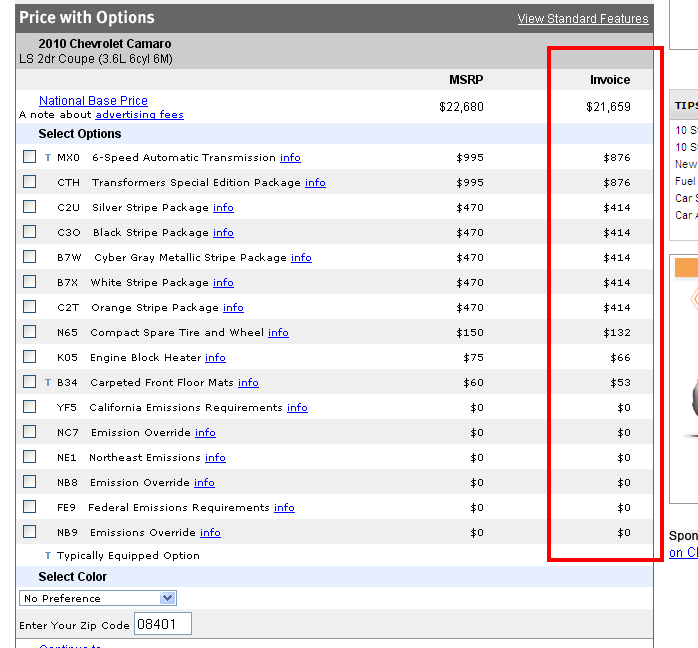This screenshot has width=698, height=648.
Task: Check California Emissions Requirements option
Action: (30, 407)
